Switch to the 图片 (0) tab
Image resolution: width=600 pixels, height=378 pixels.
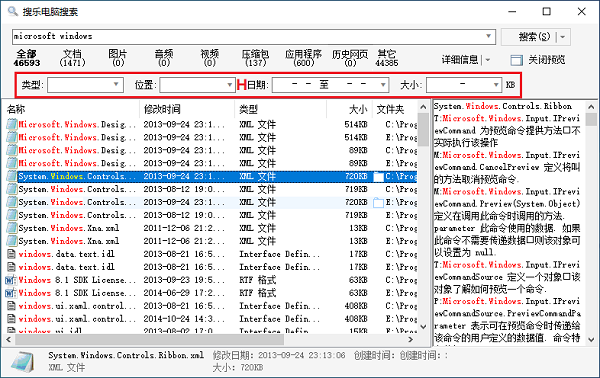(x=118, y=58)
